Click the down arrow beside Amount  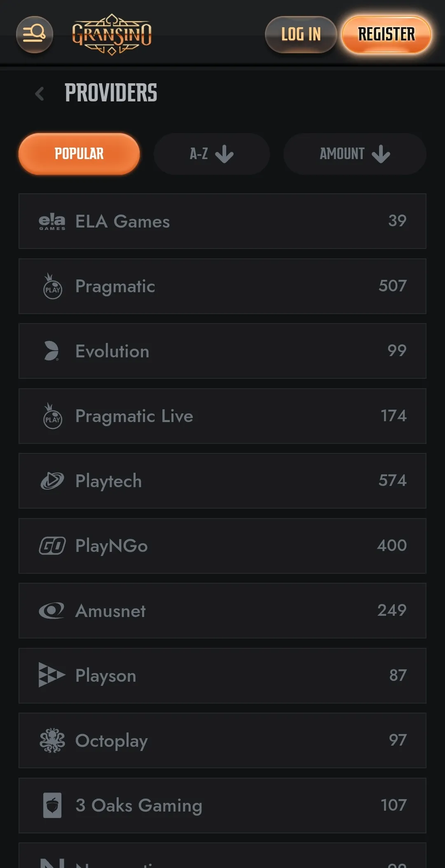click(381, 154)
